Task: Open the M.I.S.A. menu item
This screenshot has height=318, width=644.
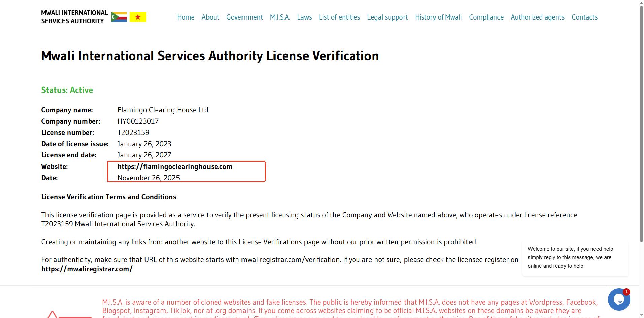Action: click(280, 17)
